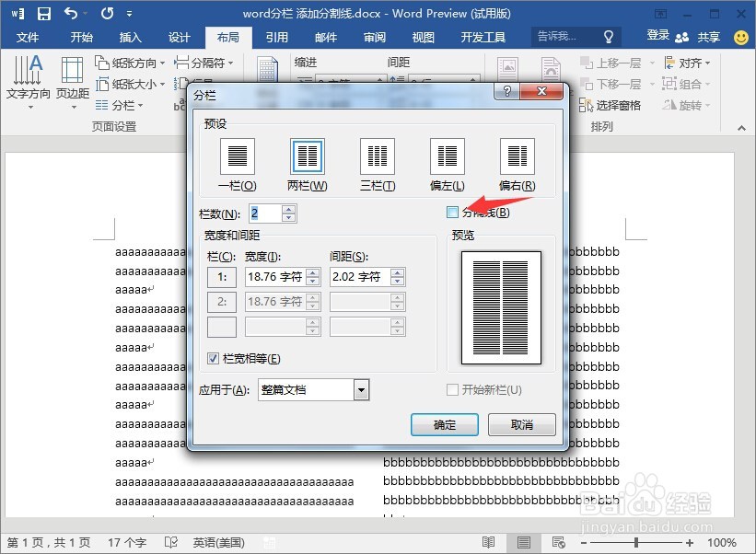
Task: Switch to the 开始 ribbon tab
Action: tap(81, 37)
